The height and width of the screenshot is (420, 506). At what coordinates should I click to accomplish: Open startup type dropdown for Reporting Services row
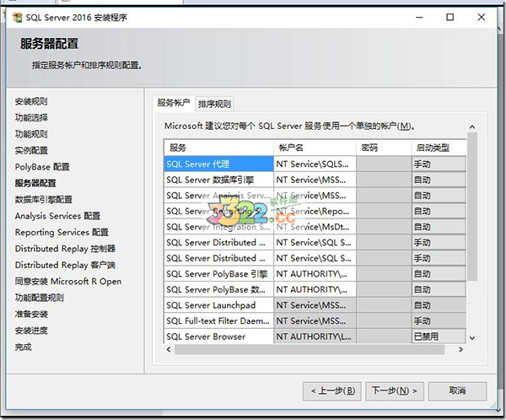[x=439, y=211]
